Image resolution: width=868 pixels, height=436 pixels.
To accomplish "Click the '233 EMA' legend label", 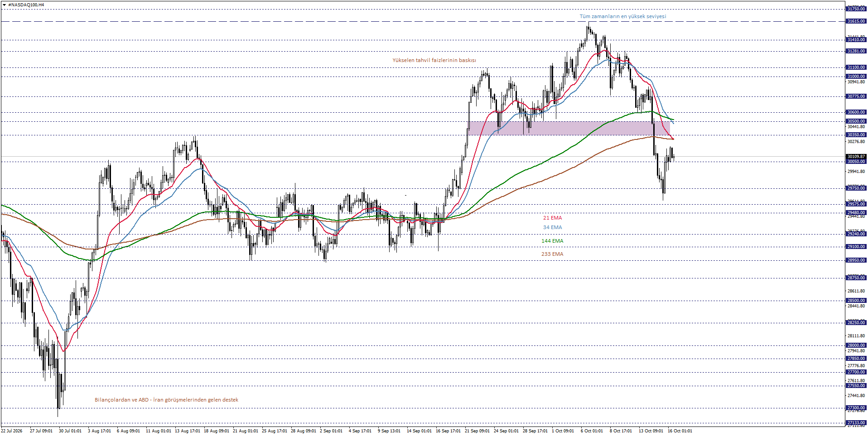I will 552,254.
